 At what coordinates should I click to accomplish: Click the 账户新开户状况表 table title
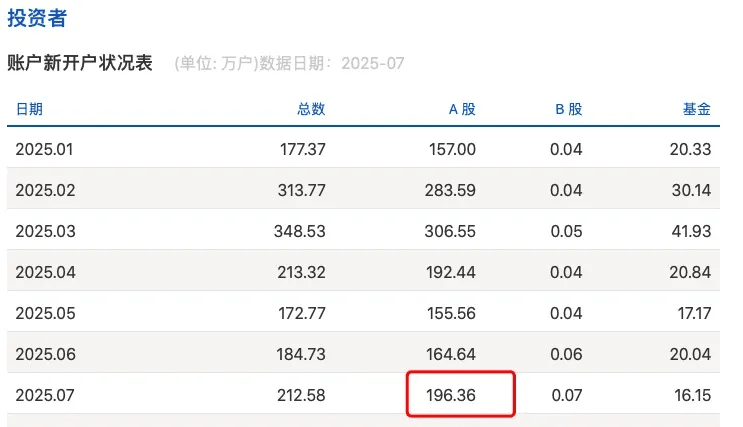click(x=80, y=63)
